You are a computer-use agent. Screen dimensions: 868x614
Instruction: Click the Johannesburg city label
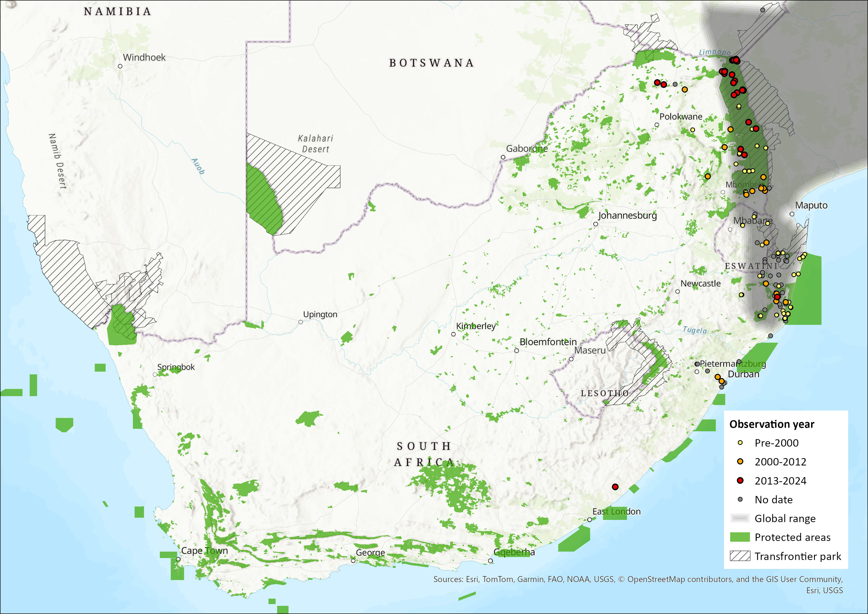[x=627, y=215]
